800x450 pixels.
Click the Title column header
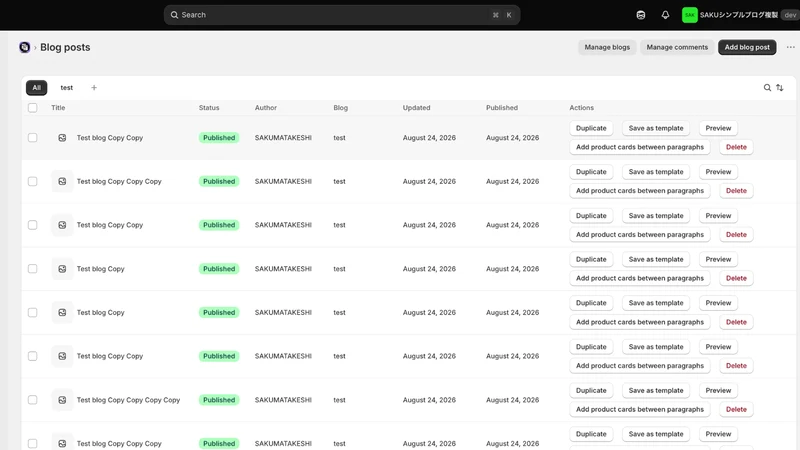pyautogui.click(x=58, y=108)
